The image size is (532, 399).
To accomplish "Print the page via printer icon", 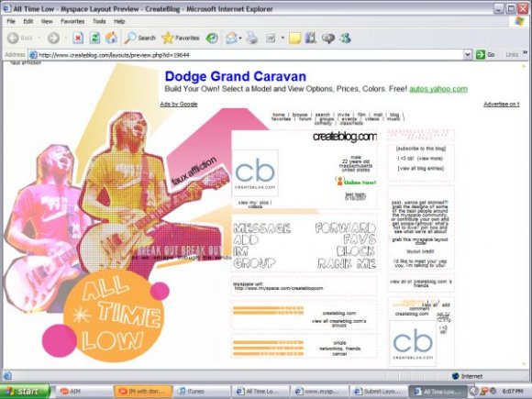I will (251, 38).
